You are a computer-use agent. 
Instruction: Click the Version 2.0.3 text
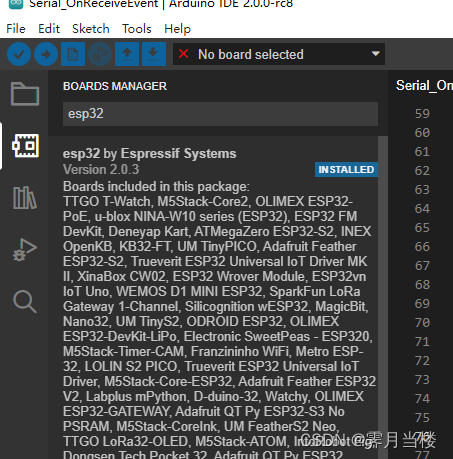point(101,170)
